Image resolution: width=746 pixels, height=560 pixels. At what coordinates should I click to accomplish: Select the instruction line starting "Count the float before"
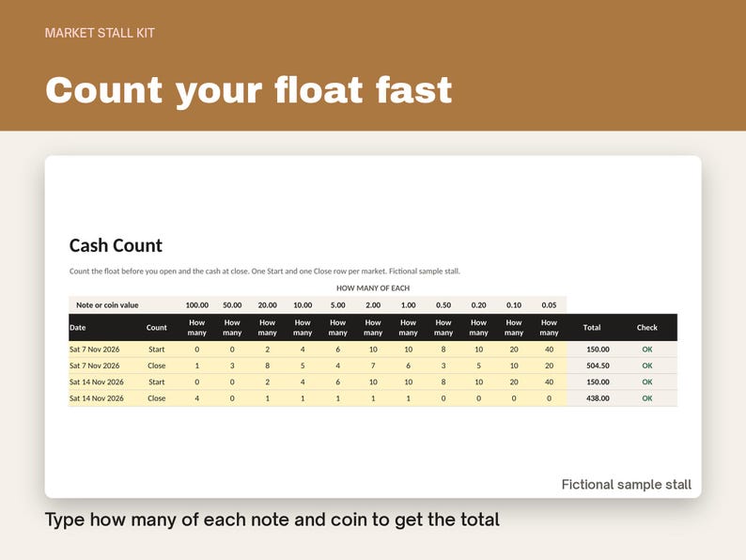coord(265,272)
